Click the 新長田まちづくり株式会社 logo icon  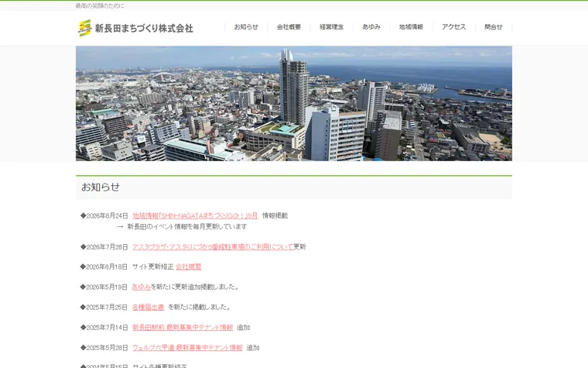(x=85, y=28)
